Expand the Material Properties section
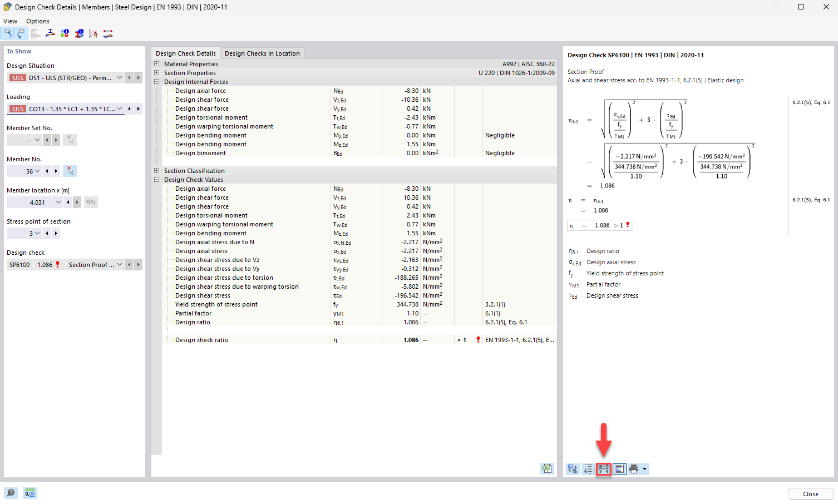Image resolution: width=838 pixels, height=504 pixels. pyautogui.click(x=157, y=63)
